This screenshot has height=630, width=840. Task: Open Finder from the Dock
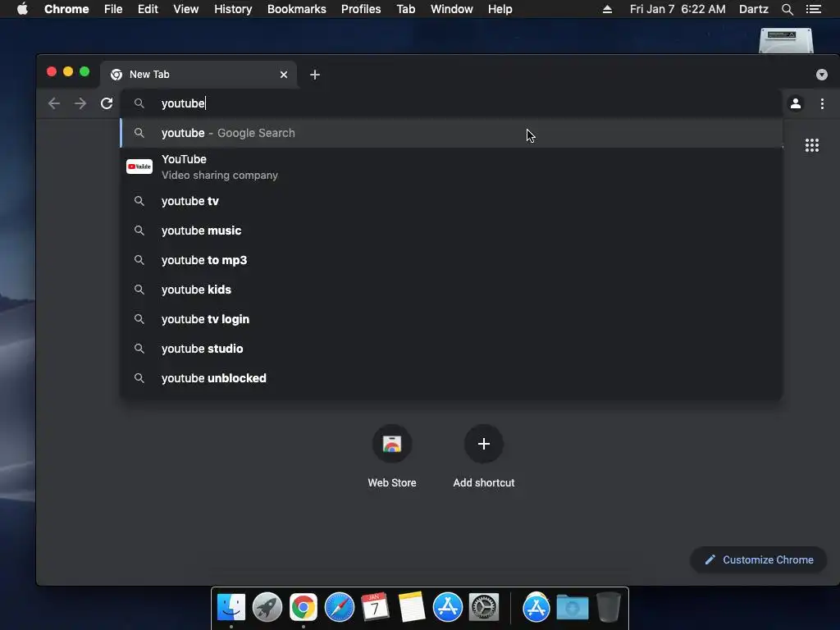231,607
